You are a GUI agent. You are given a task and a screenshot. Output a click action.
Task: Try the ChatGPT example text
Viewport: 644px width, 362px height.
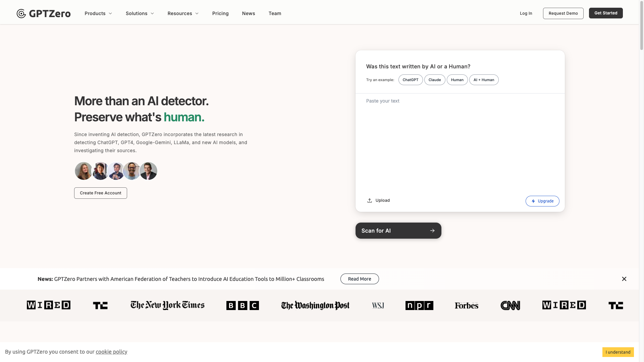click(x=411, y=80)
